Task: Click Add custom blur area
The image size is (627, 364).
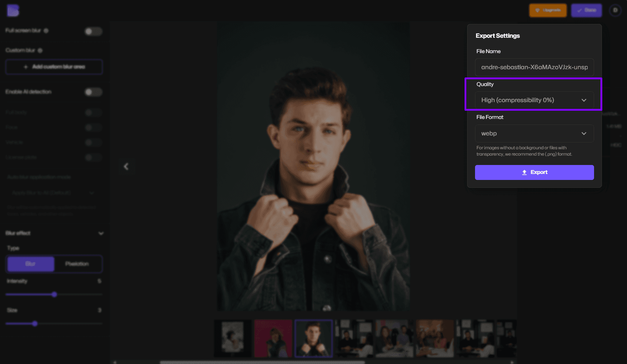Action: coord(54,67)
